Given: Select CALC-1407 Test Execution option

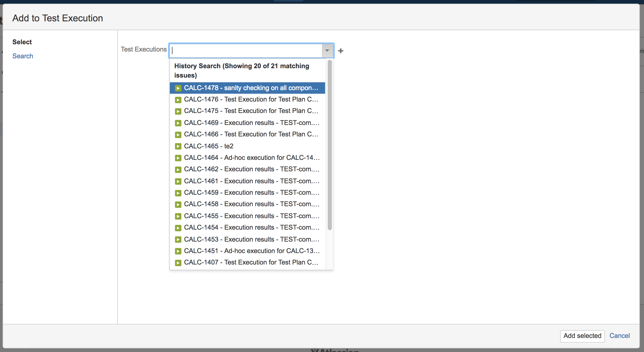Looking at the screenshot, I should (x=247, y=262).
